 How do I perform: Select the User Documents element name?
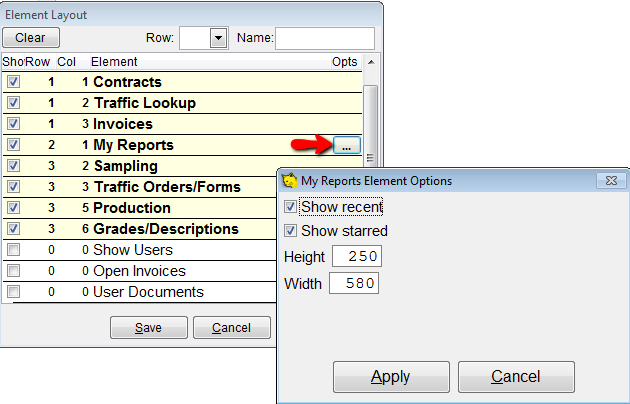[148, 292]
